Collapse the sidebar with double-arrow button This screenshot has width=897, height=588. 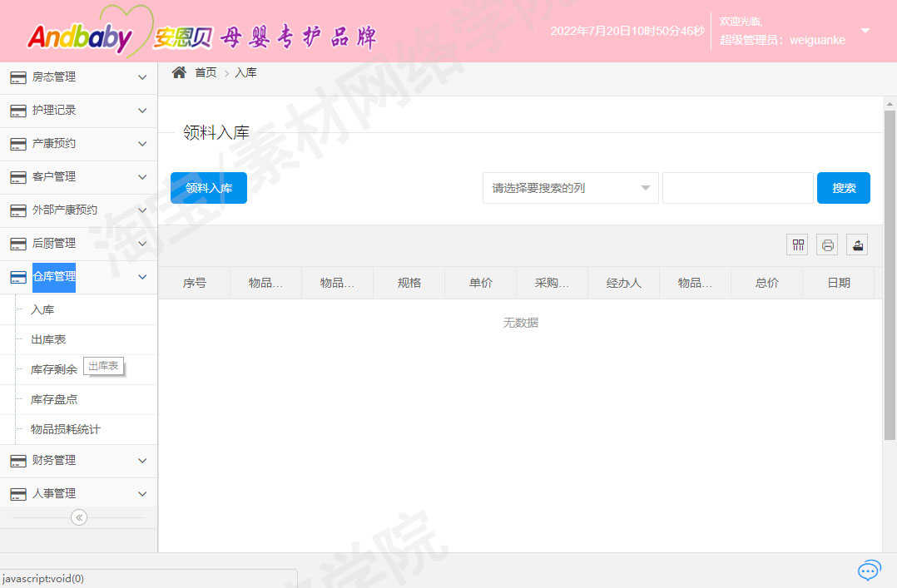[79, 517]
